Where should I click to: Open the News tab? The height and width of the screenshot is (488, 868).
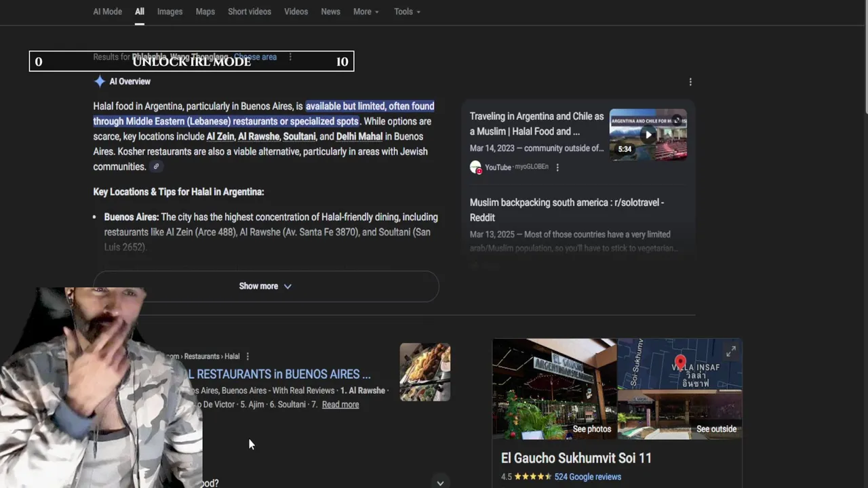pos(330,12)
